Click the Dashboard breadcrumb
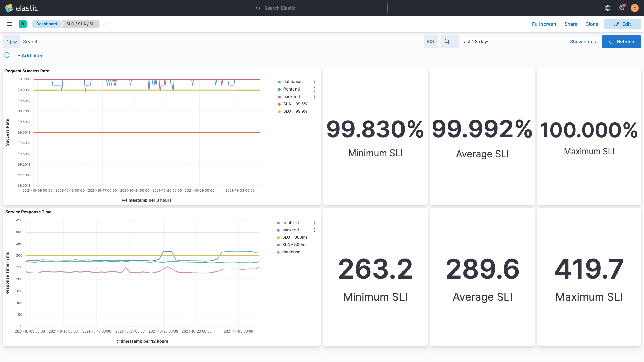 [47, 24]
